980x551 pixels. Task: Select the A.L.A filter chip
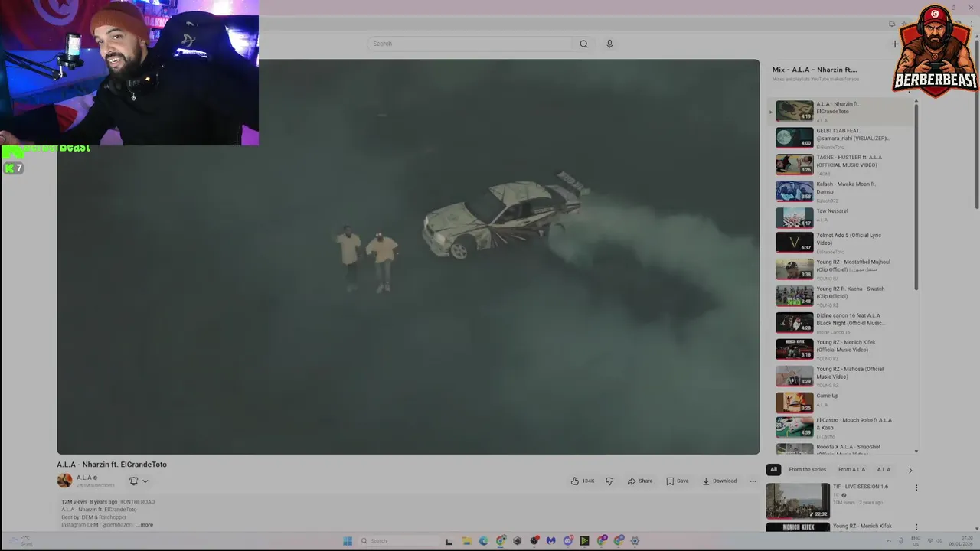[x=884, y=469]
